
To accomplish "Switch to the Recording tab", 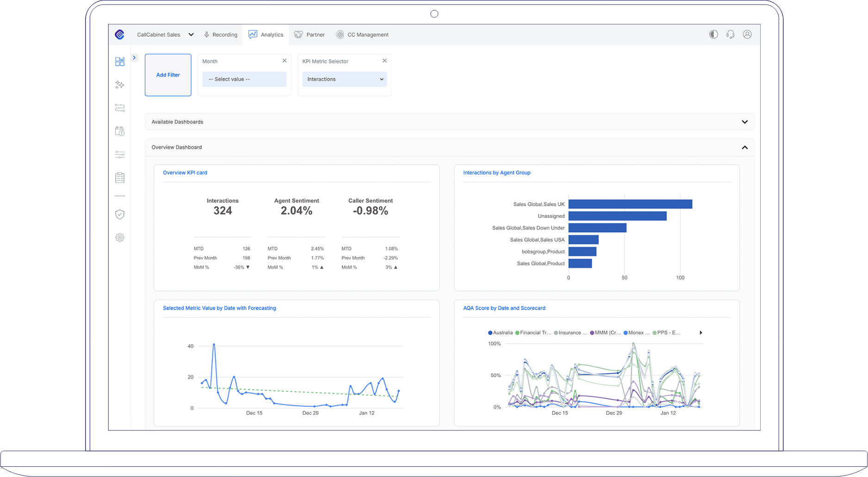I will point(221,34).
